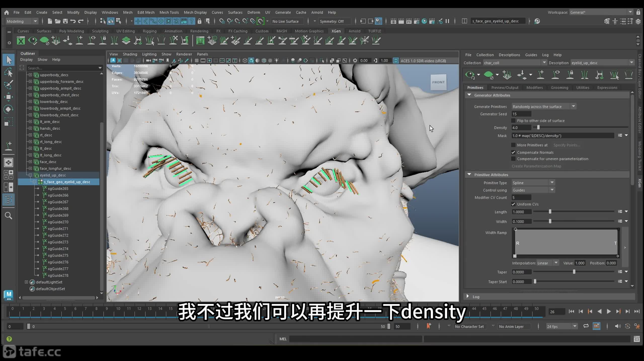Click the eye preview icon on XGen shelf
This screenshot has width=644, height=361.
pos(32,41)
